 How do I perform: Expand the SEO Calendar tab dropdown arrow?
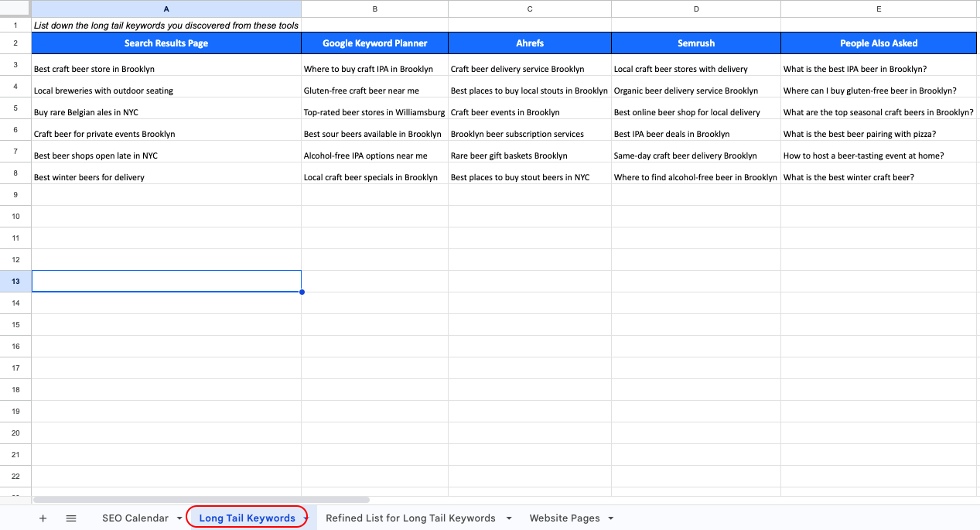coord(180,518)
